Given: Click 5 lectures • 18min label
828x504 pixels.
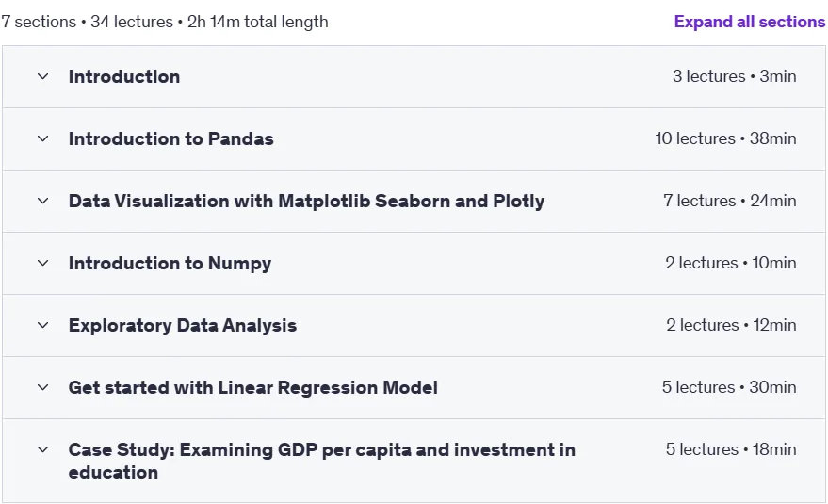Looking at the screenshot, I should pos(731,449).
